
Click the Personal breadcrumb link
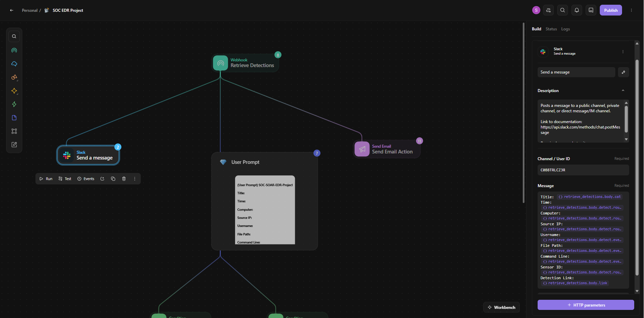(x=30, y=10)
